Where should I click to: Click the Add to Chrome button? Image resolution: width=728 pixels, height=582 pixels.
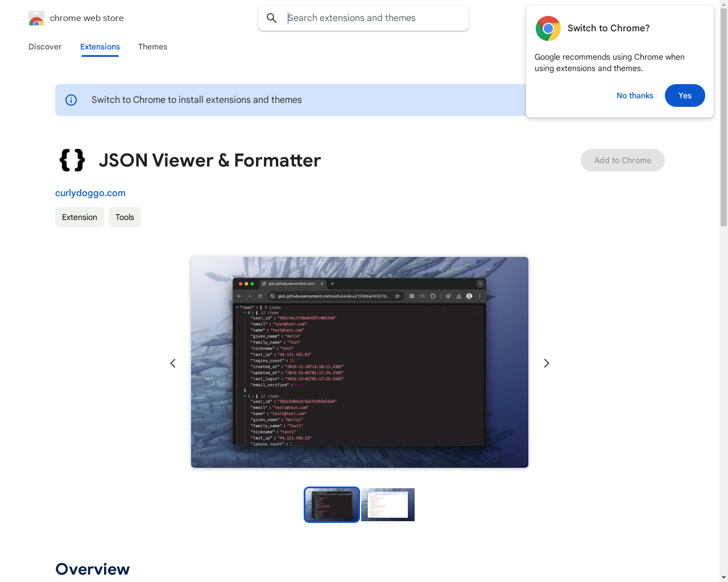[623, 160]
